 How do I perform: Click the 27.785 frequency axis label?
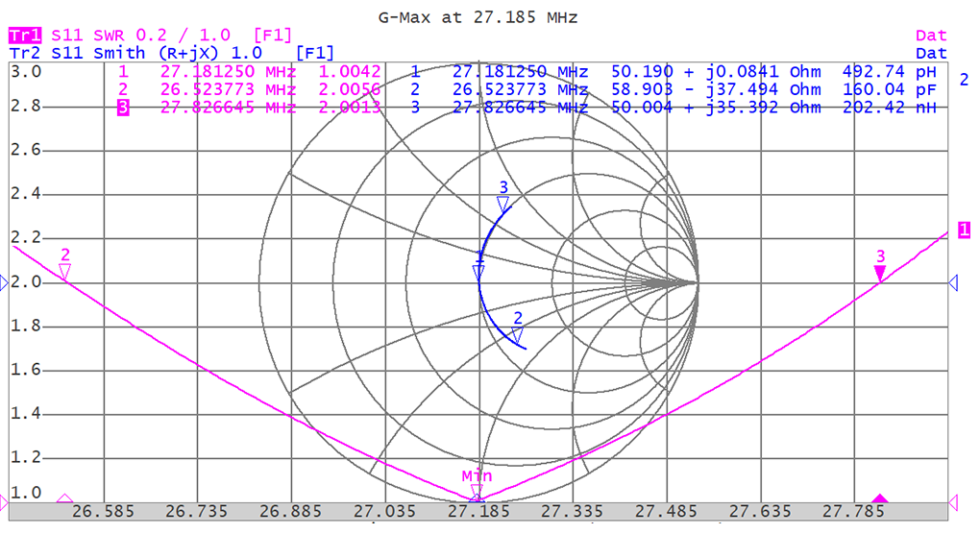pos(853,512)
